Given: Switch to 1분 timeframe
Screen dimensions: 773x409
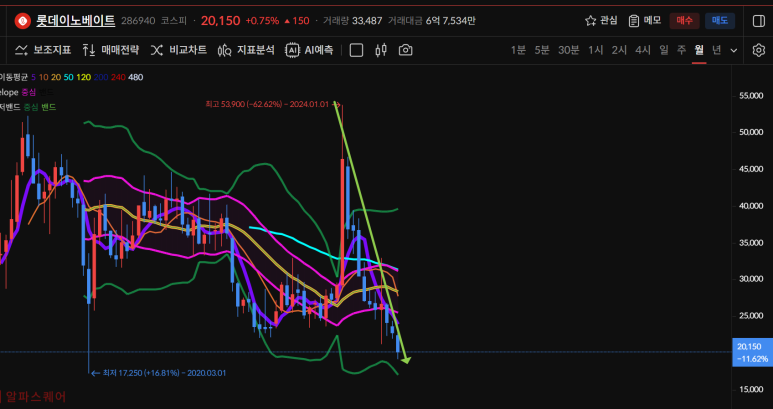Looking at the screenshot, I should click(x=518, y=50).
